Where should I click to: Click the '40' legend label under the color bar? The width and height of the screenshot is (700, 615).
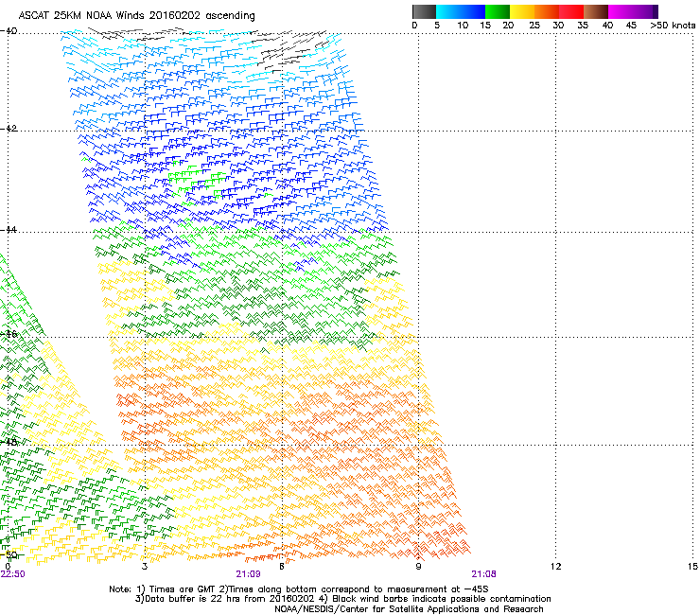[607, 26]
